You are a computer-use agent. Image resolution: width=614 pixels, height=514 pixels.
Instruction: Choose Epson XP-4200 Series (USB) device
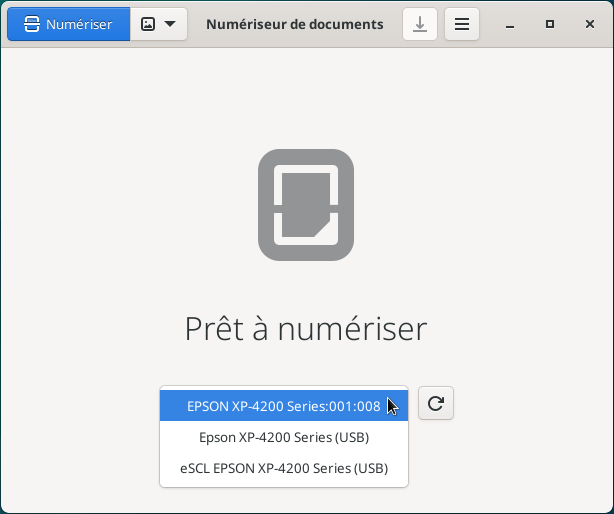pos(283,437)
